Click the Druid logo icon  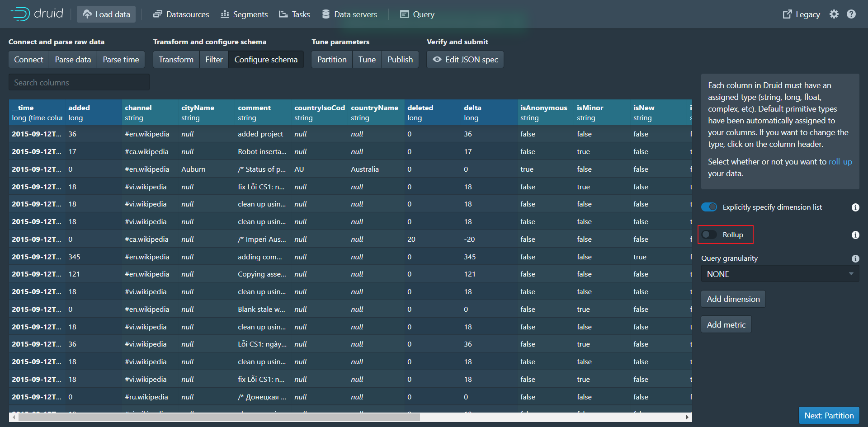tap(20, 14)
